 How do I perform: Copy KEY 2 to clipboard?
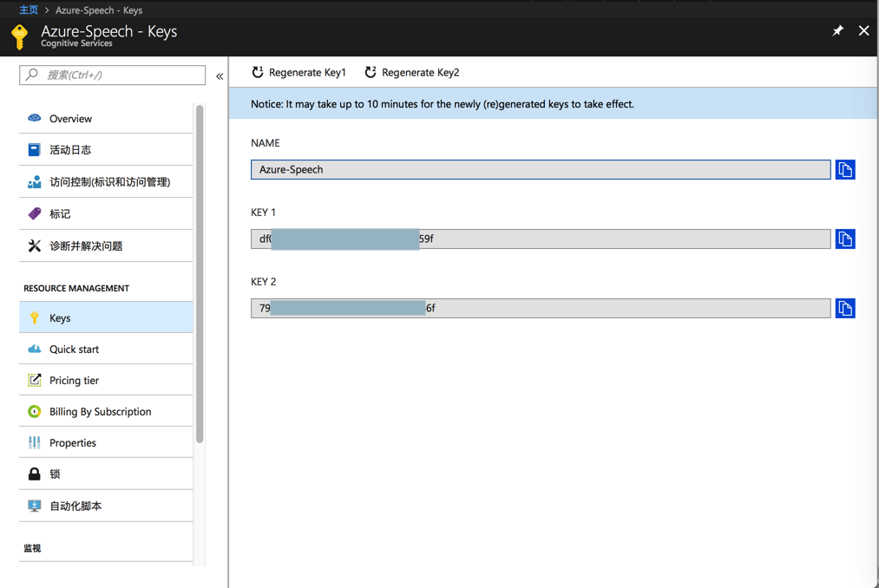coord(845,309)
